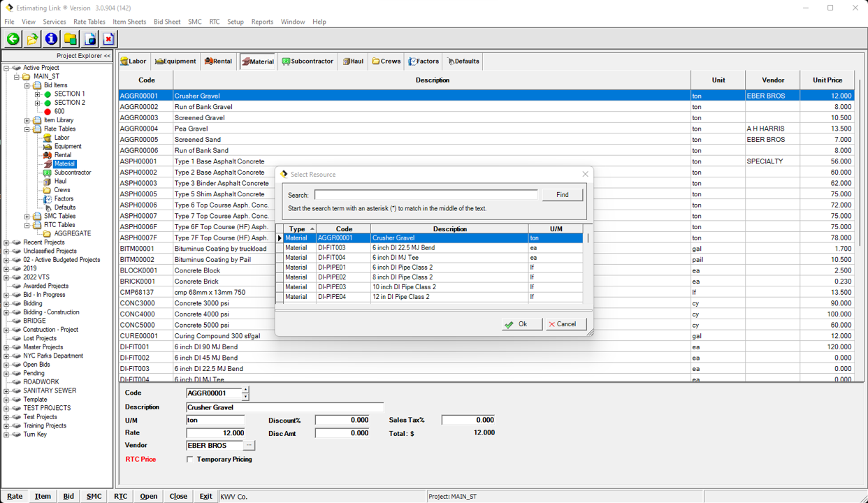Select the Rental tab with wrench icon
The width and height of the screenshot is (868, 503).
pos(218,61)
